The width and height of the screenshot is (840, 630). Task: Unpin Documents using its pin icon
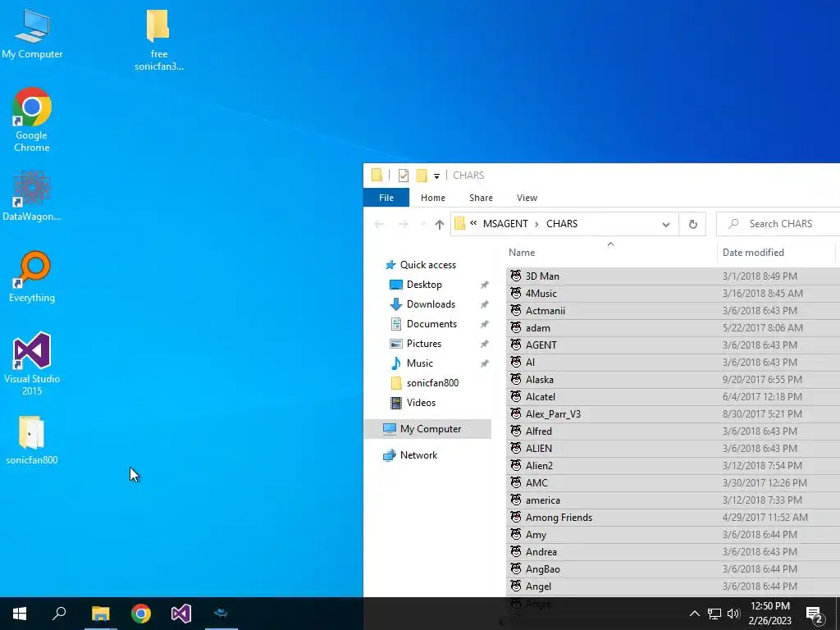[x=484, y=324]
